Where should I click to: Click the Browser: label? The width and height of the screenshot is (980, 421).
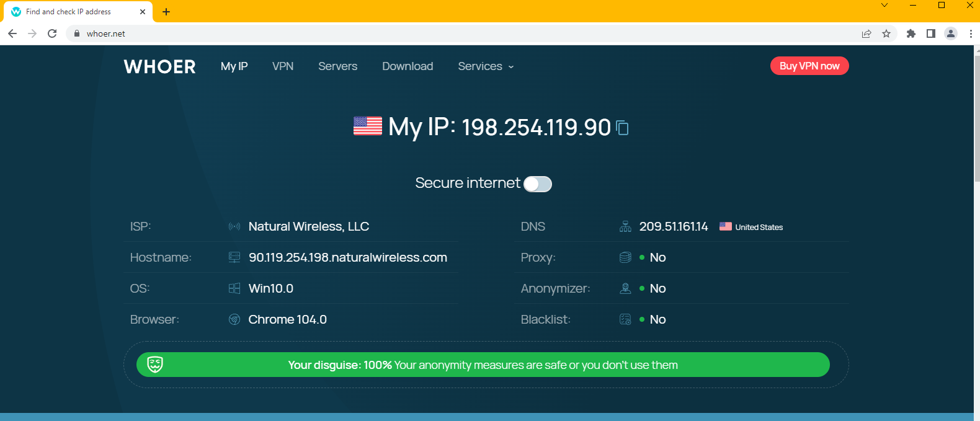(x=154, y=319)
